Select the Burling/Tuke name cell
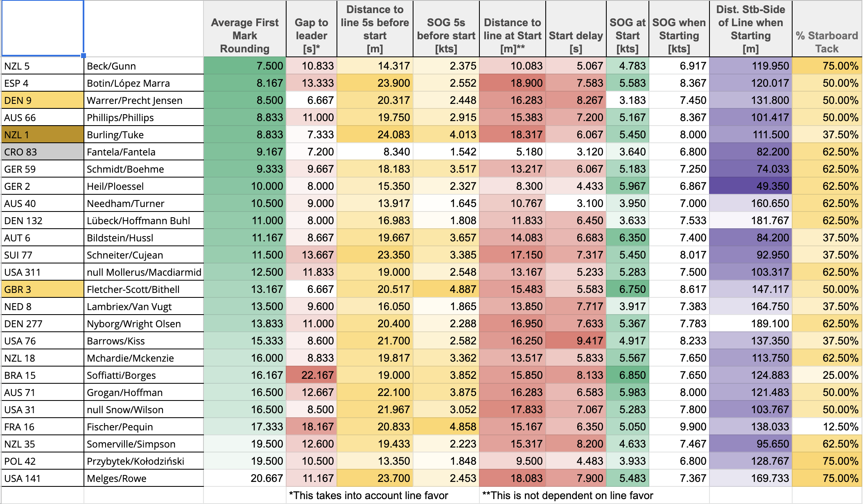This screenshot has height=504, width=863. click(144, 135)
